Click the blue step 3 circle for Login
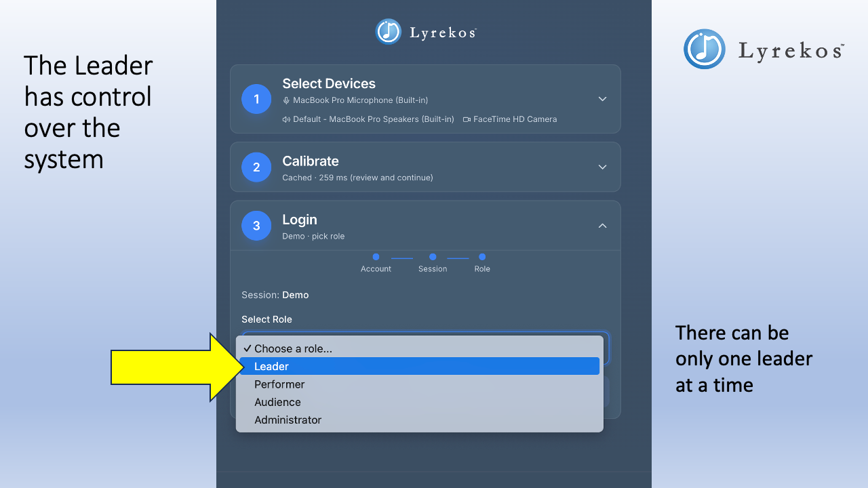The height and width of the screenshot is (488, 868). pyautogui.click(x=256, y=225)
